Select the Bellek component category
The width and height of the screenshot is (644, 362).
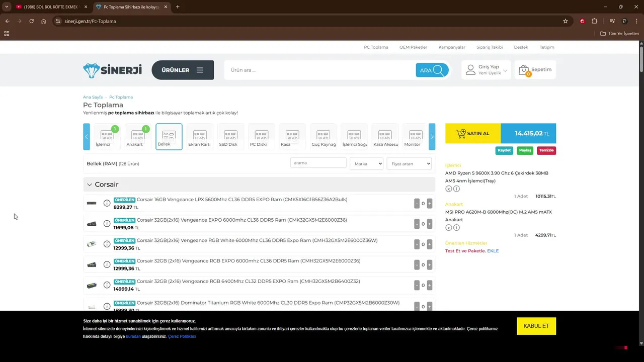pos(169,137)
